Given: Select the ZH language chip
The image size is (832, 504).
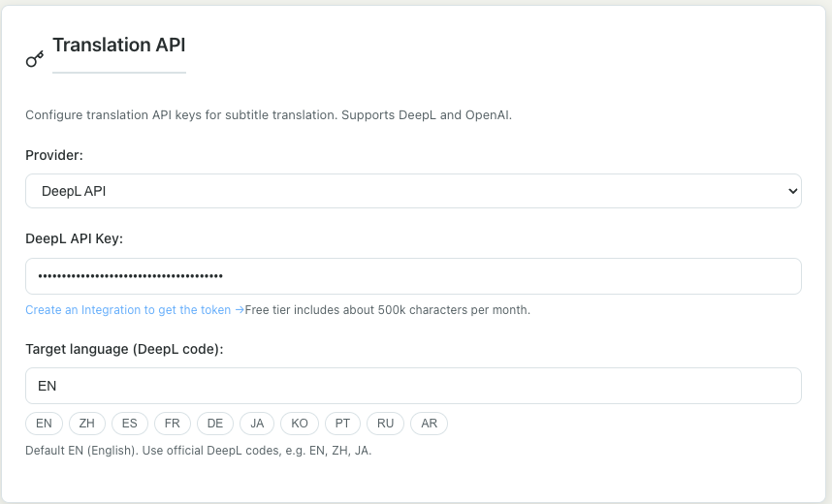Looking at the screenshot, I should click(86, 424).
